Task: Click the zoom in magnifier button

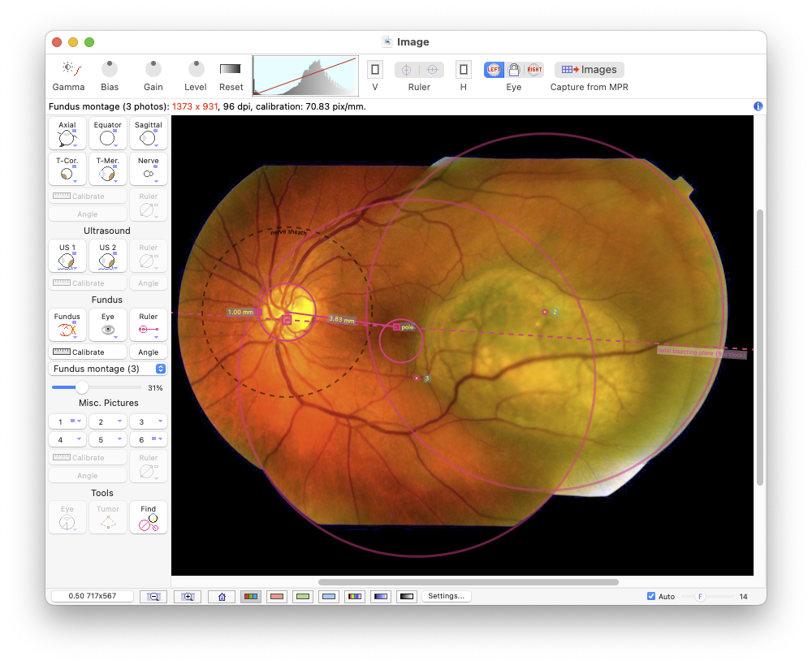Action: tap(188, 597)
